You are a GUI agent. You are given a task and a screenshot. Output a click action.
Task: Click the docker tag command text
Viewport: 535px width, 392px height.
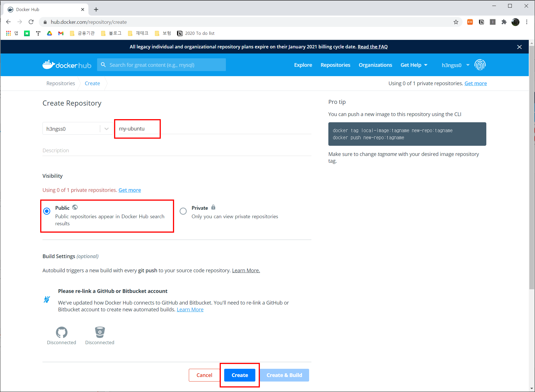pyautogui.click(x=393, y=130)
